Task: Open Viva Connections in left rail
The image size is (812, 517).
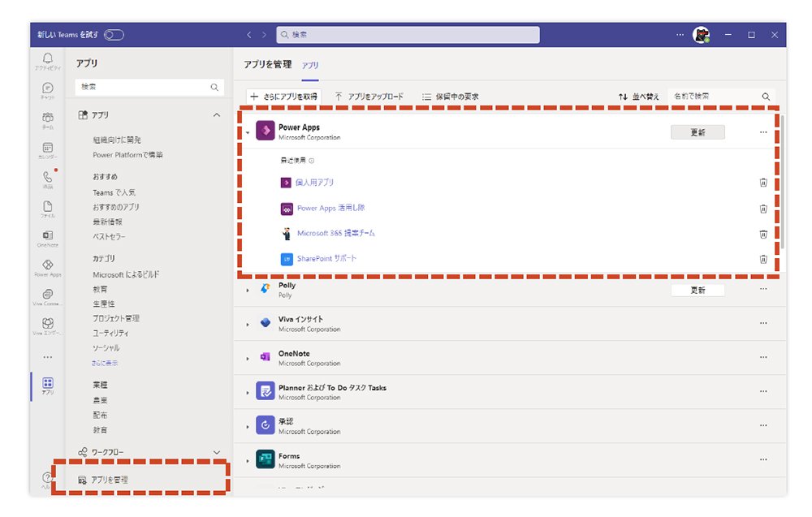Action: coord(48,297)
